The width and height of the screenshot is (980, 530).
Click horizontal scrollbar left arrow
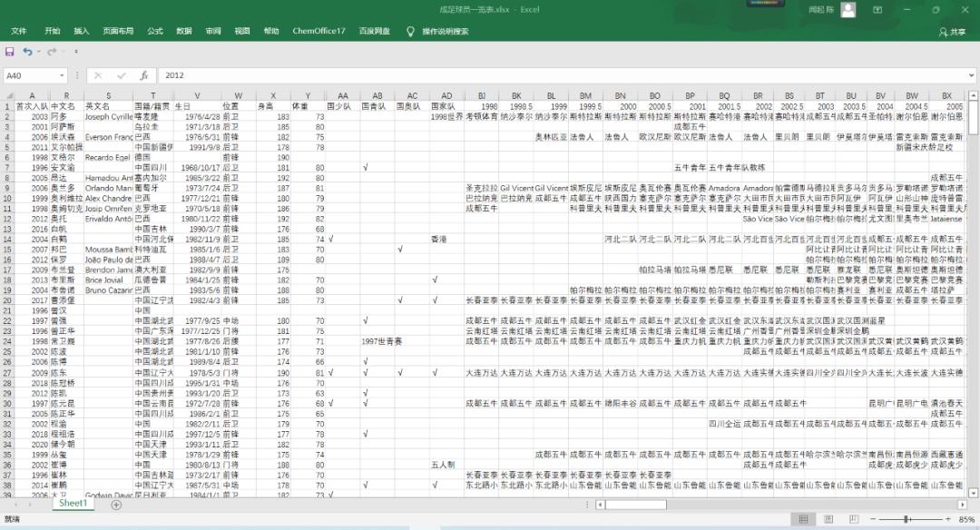pyautogui.click(x=600, y=505)
